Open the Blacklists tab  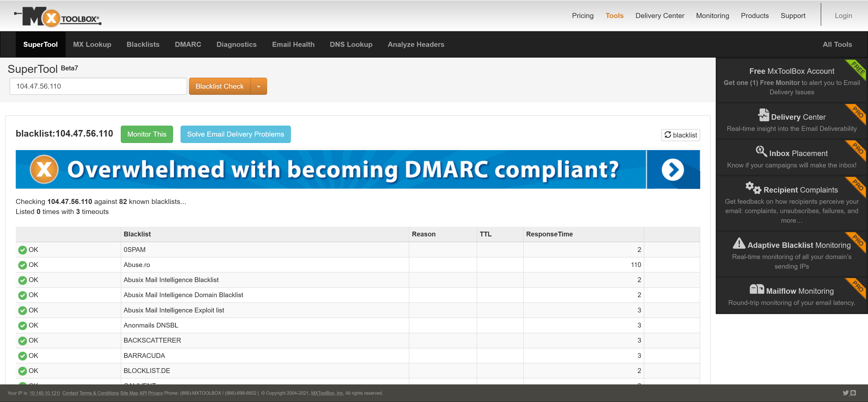pyautogui.click(x=143, y=45)
